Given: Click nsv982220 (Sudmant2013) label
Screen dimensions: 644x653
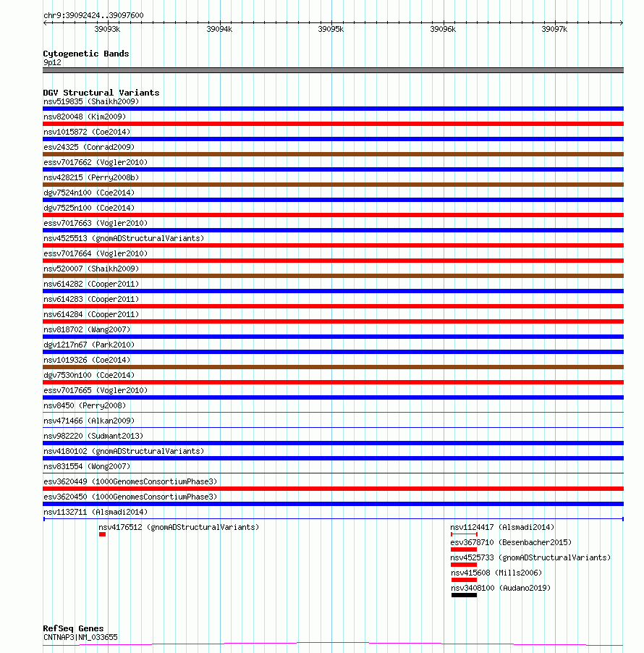Looking at the screenshot, I should coord(93,436).
